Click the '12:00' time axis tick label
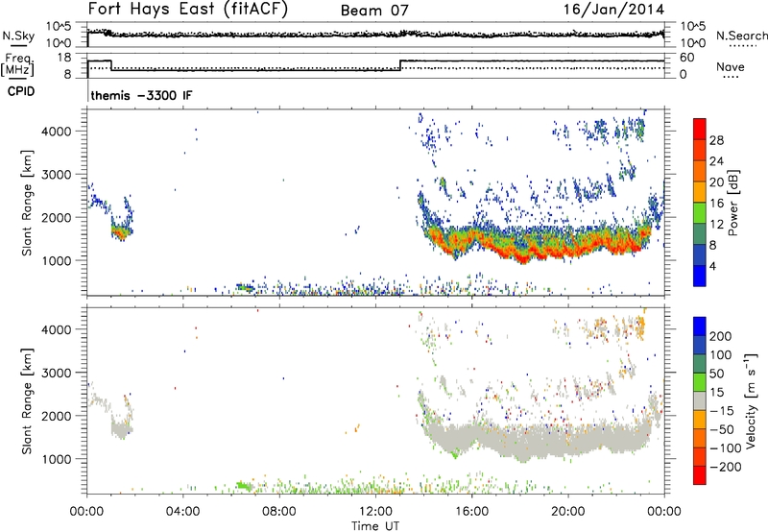768x532 pixels. click(x=375, y=512)
